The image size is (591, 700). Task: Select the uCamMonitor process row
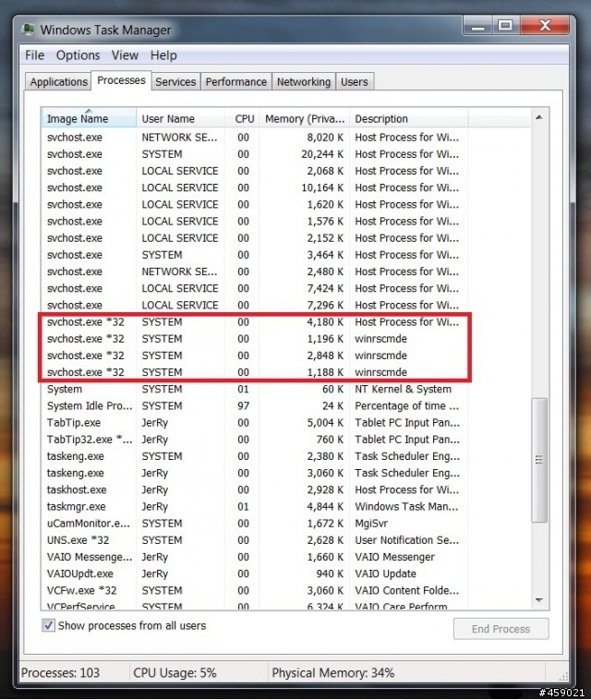coord(255,524)
